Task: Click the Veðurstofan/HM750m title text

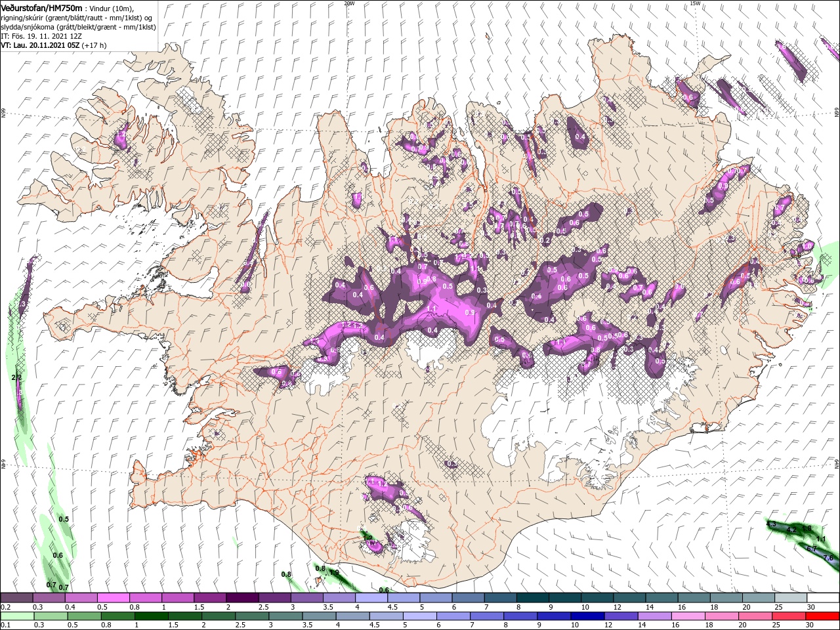Action: pos(41,7)
